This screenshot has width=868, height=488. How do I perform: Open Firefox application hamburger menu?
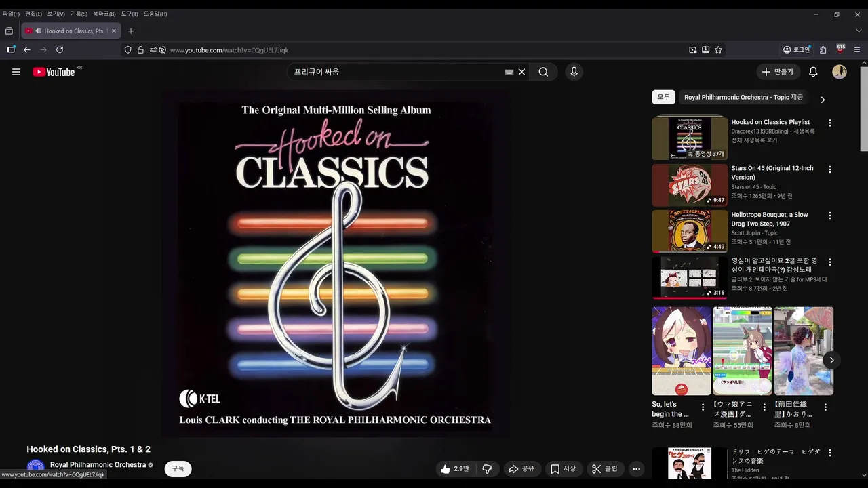pos(857,49)
